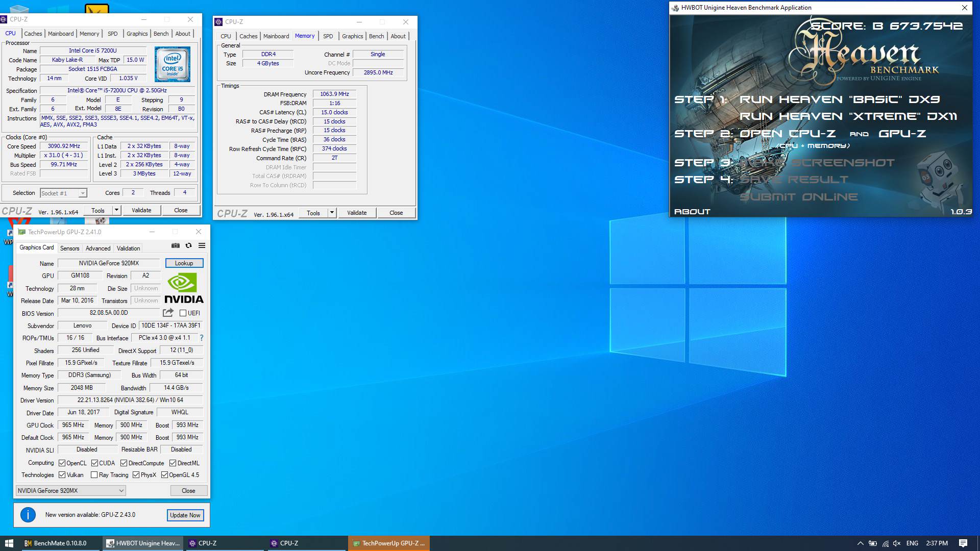Click the volume icon in system tray
Screen dimensions: 980x551
pyautogui.click(x=897, y=543)
